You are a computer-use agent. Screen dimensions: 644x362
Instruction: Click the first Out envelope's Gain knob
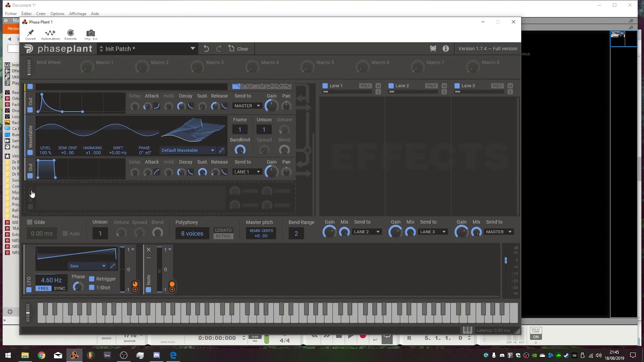271,106
